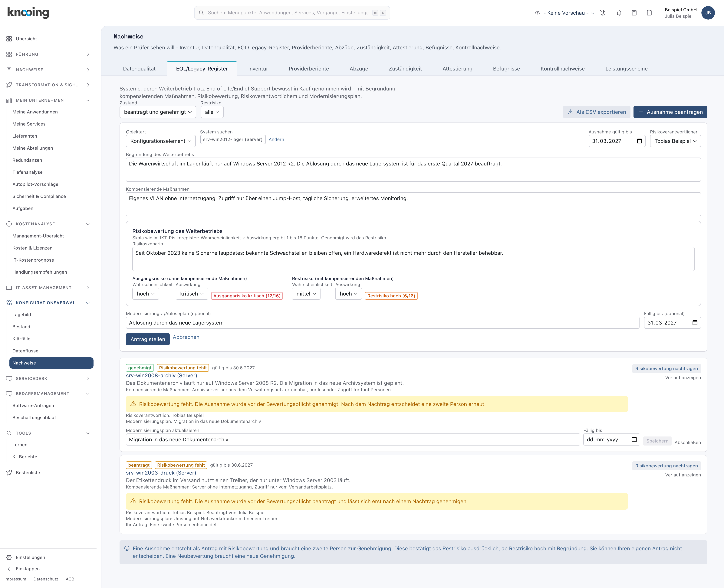Viewport: 724px width, 588px height.
Task: Click the Übersicht grid icon
Action: [9, 39]
